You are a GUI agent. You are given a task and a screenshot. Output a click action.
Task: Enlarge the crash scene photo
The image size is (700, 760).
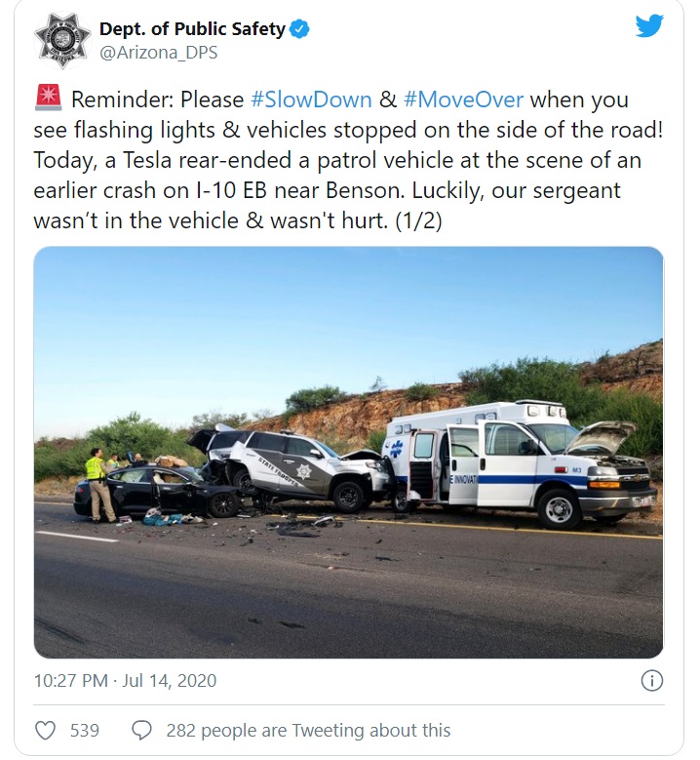[348, 452]
